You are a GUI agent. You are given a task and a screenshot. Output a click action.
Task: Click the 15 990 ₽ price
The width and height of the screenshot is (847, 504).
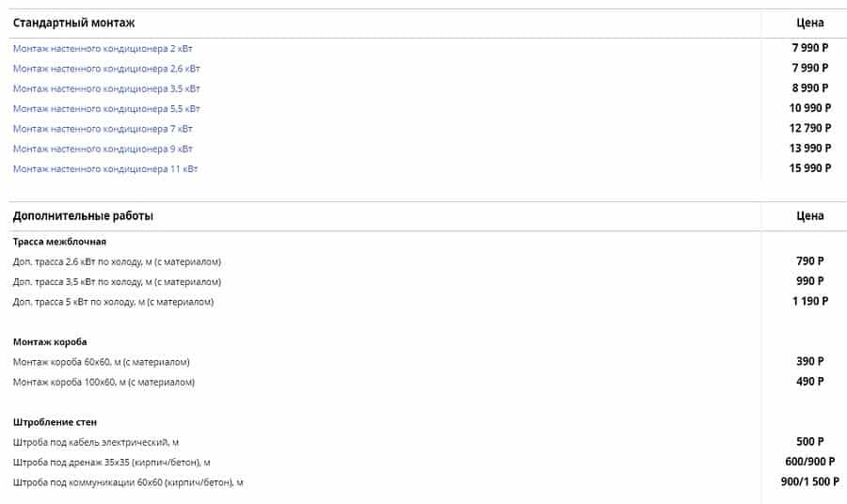[x=809, y=168]
